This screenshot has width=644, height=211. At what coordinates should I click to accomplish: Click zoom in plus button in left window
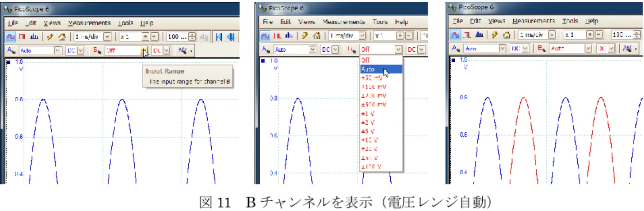[x=145, y=37]
